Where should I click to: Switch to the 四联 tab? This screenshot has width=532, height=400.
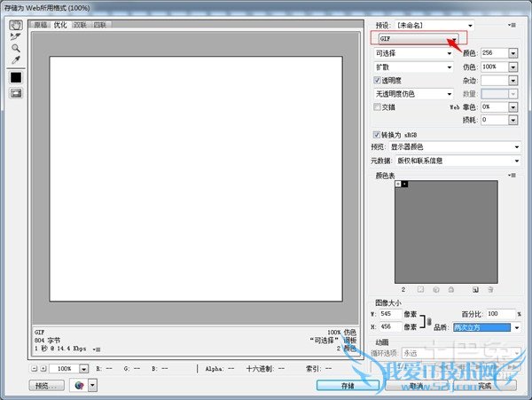point(100,25)
